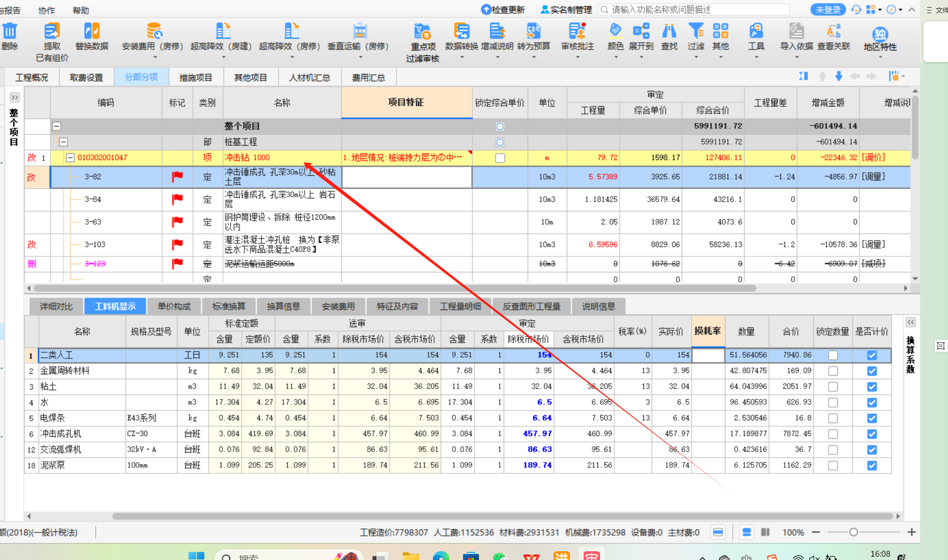Toggle 锁定数量 checkbox for 二类人工
The height and width of the screenshot is (560, 948).
833,355
